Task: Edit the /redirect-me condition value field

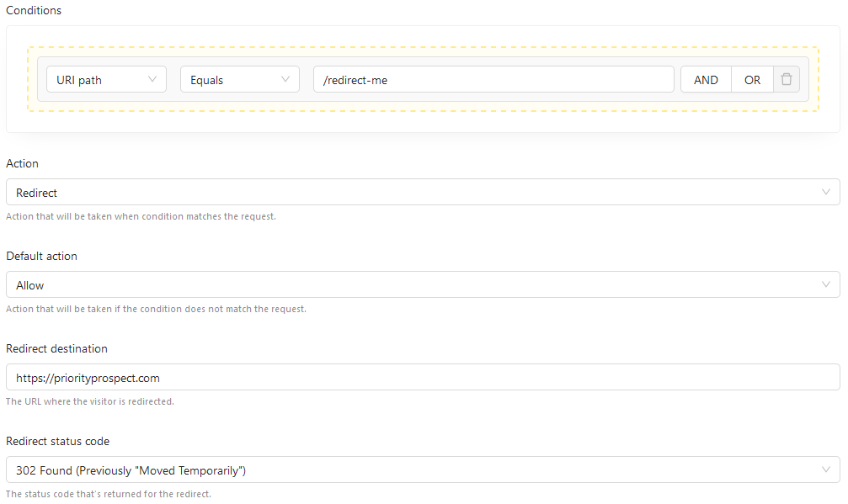Action: tap(493, 79)
